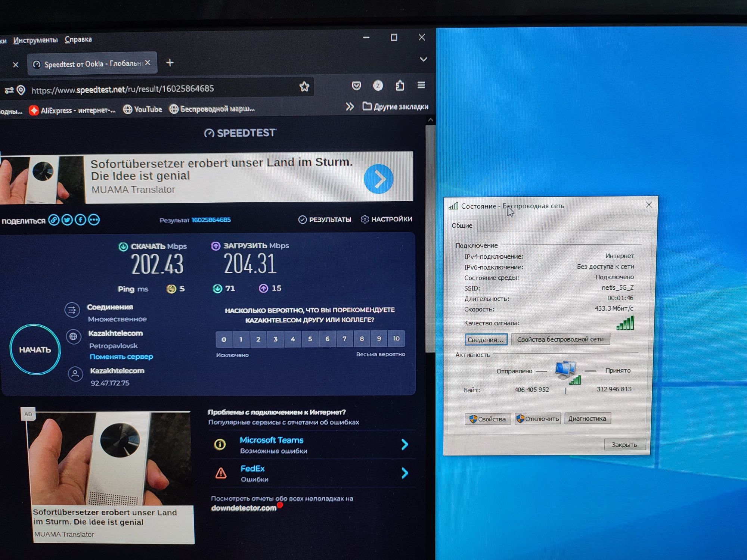This screenshot has height=560, width=747.
Task: Select the Общие tab in wireless status dialog
Action: pyautogui.click(x=462, y=225)
